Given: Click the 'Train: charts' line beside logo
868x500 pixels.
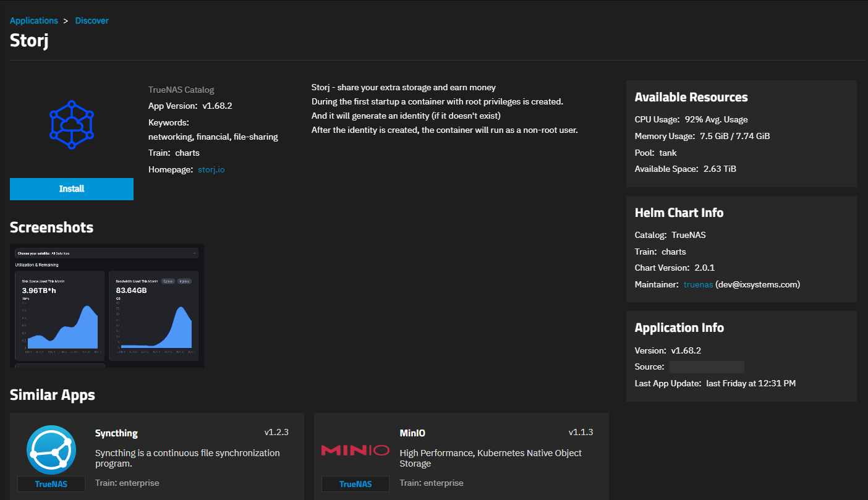Looking at the screenshot, I should [174, 153].
